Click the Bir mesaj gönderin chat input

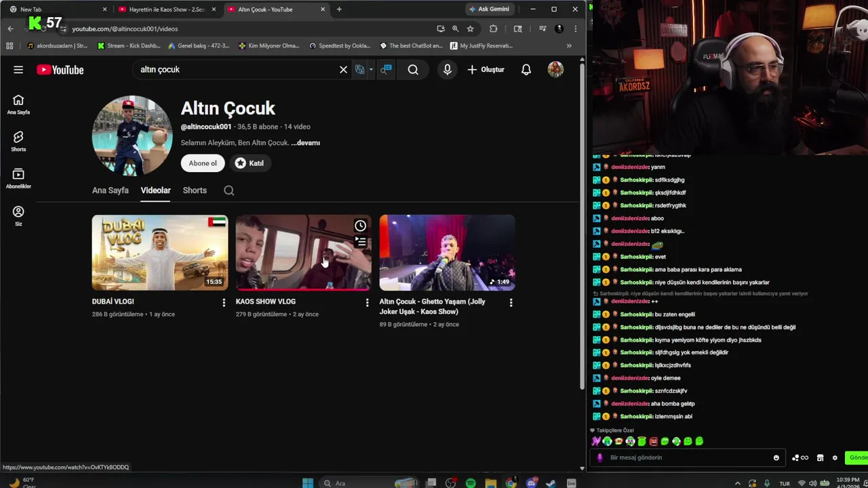coord(688,457)
